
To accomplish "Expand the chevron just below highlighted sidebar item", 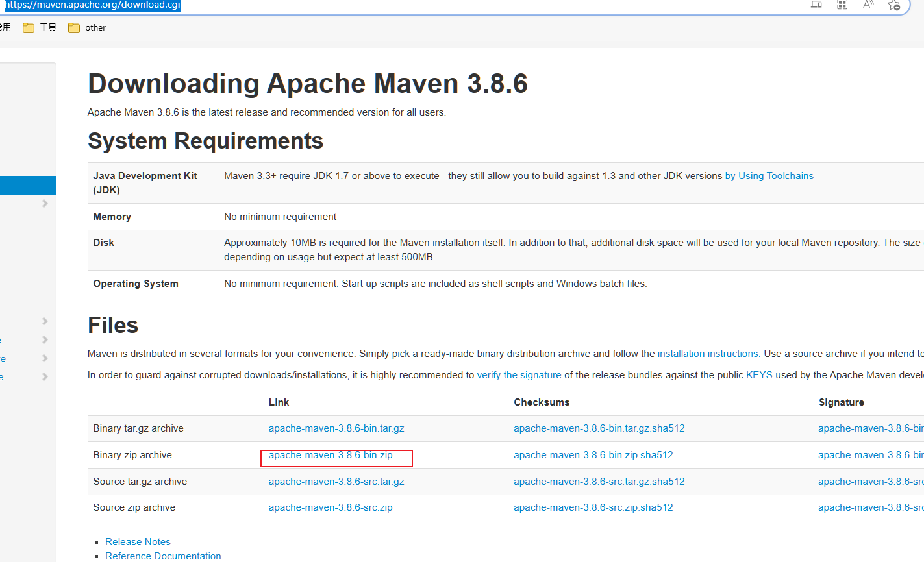I will click(45, 203).
